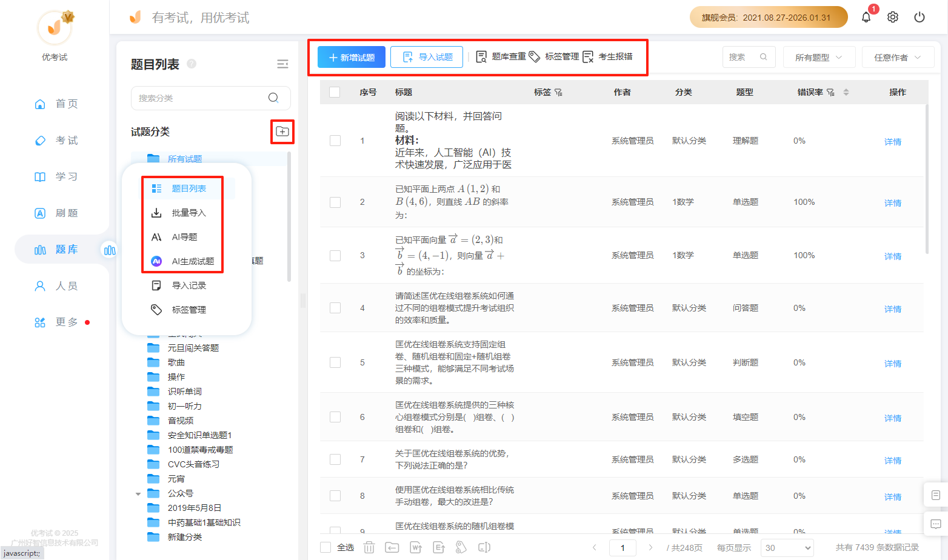Go to previous page arrow
Viewport: 948px width, 560px height.
[594, 547]
